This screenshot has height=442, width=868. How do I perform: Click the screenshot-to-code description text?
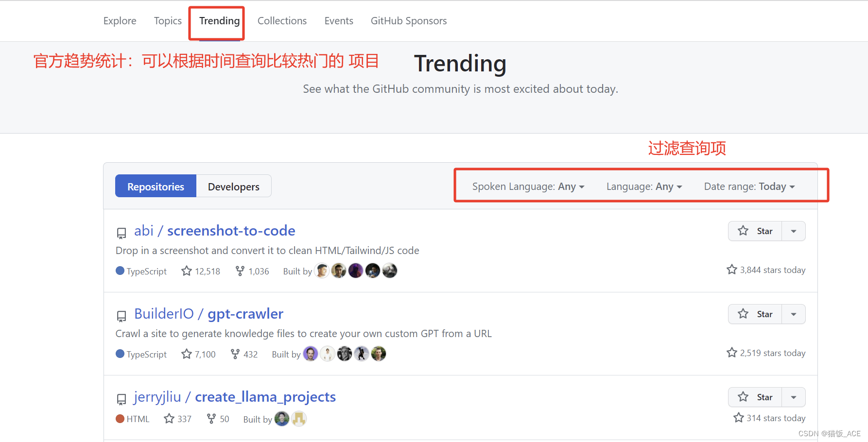267,251
